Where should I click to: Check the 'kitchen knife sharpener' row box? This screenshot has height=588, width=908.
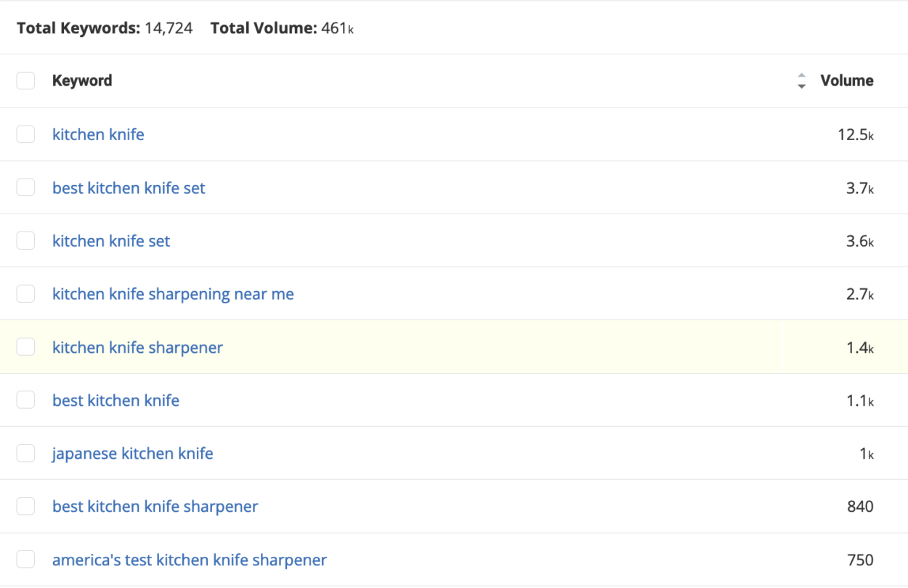click(x=25, y=347)
